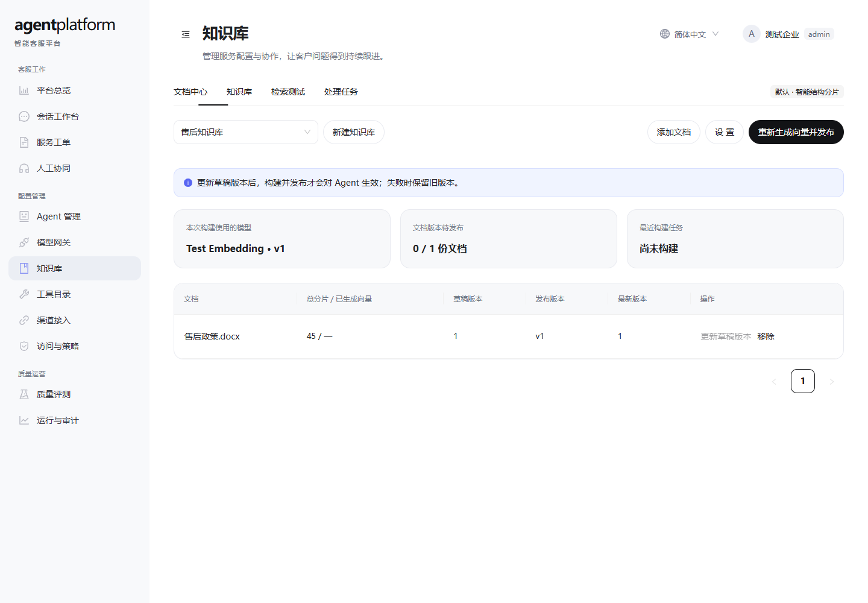Click the 人工协同 headset icon
The image size is (868, 603).
point(24,168)
